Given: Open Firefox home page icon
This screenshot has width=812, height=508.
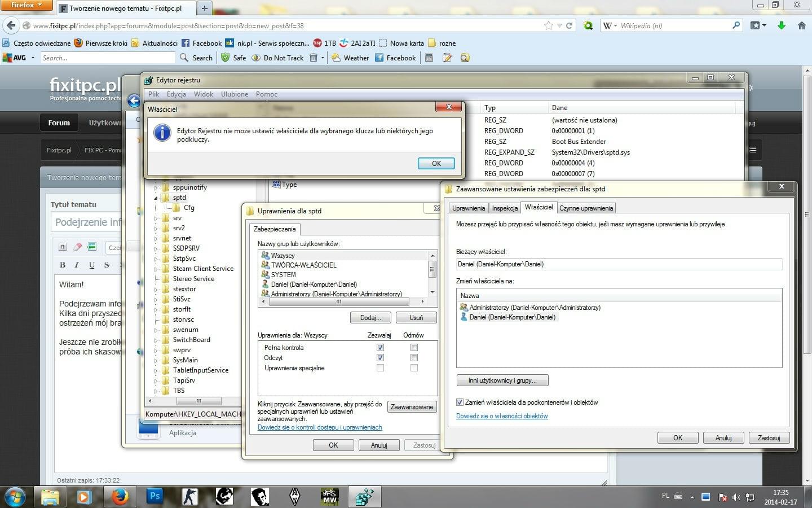Looking at the screenshot, I should tap(801, 25).
